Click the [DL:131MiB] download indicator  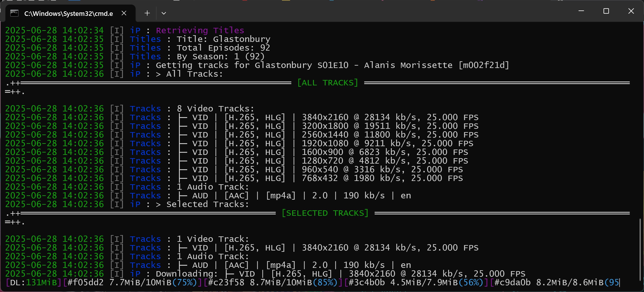click(33, 282)
